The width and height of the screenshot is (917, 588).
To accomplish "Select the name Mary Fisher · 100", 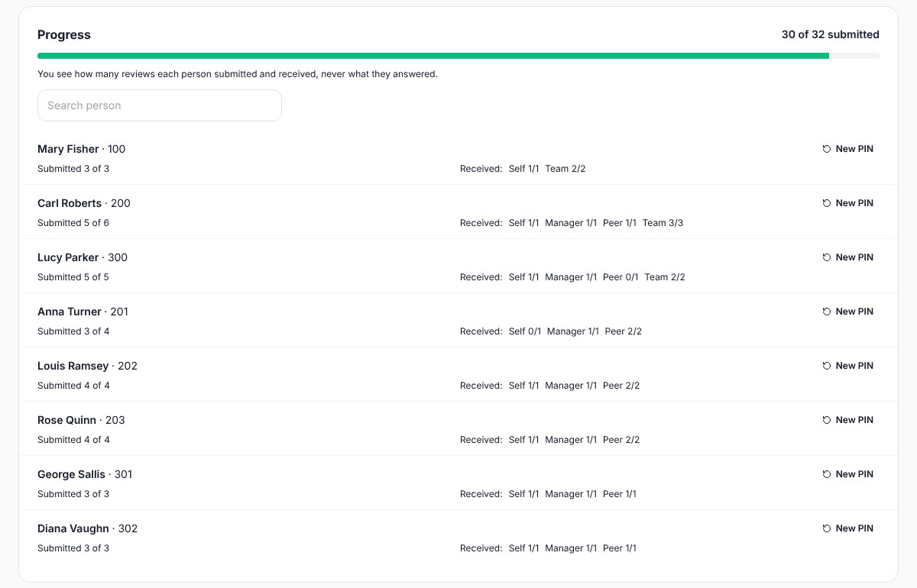I will [x=81, y=149].
